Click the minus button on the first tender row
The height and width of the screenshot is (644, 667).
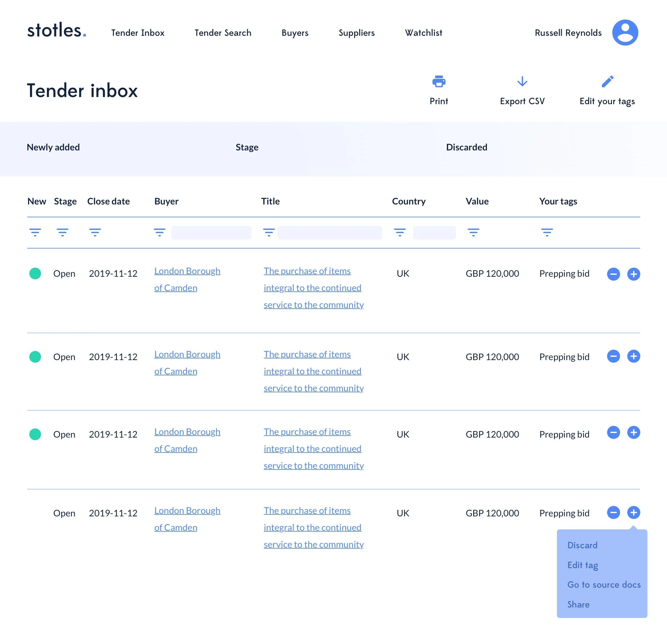click(613, 274)
